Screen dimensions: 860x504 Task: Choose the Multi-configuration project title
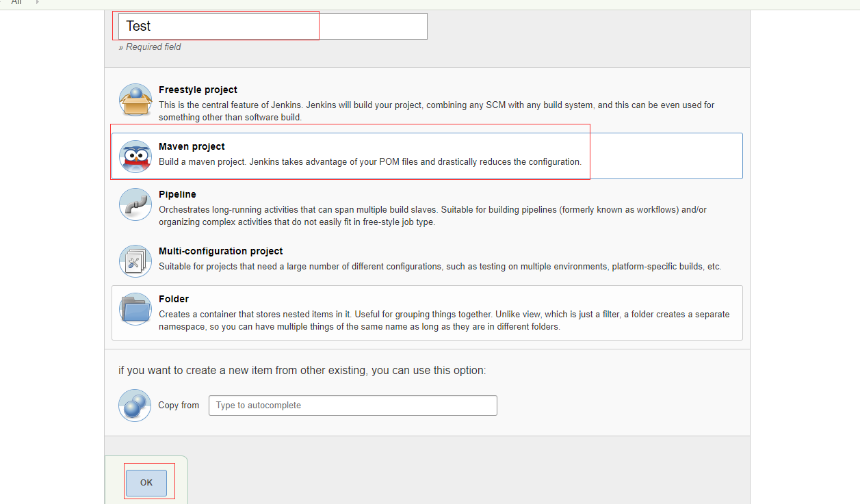pyautogui.click(x=220, y=251)
